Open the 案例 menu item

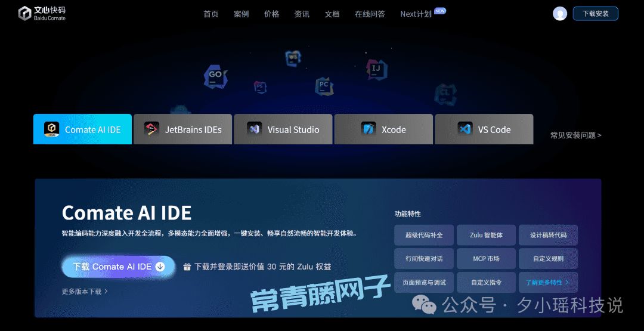point(241,14)
